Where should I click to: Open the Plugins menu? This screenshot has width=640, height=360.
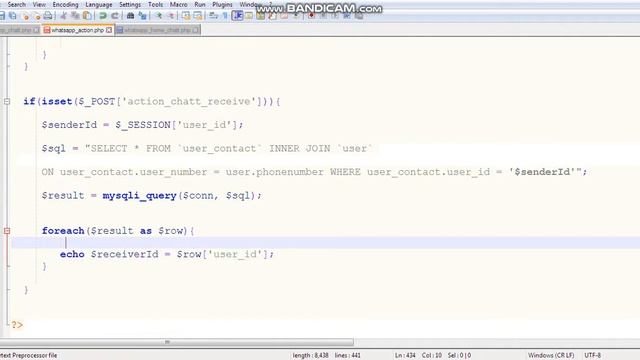222,4
